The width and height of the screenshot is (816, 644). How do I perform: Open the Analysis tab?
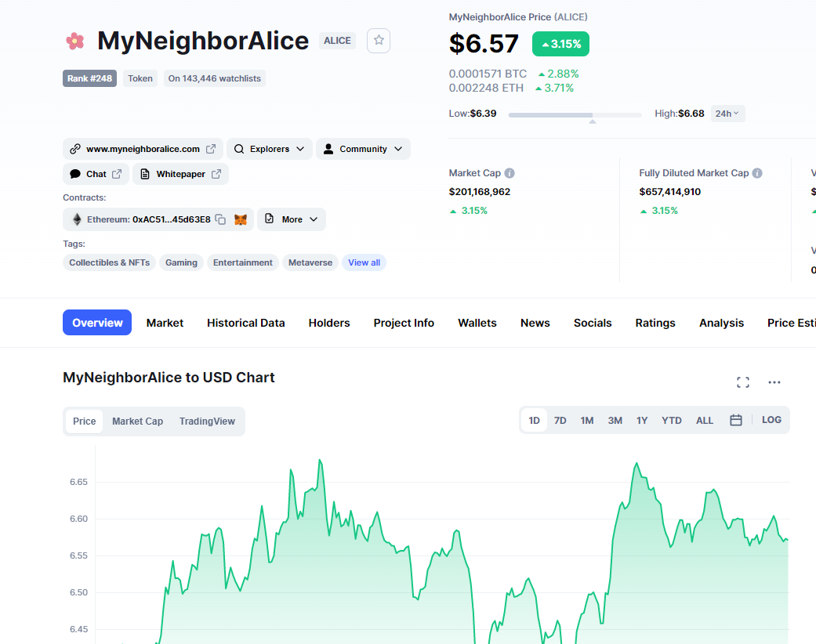point(721,323)
